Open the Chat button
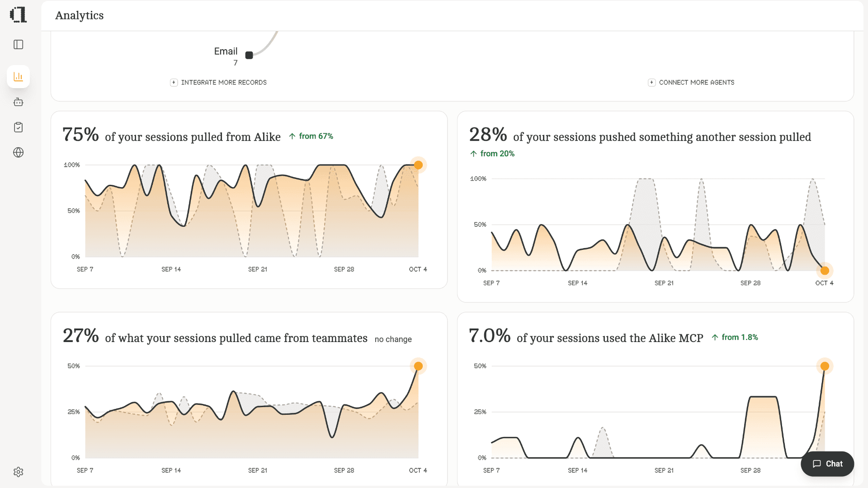The width and height of the screenshot is (868, 488). tap(827, 464)
